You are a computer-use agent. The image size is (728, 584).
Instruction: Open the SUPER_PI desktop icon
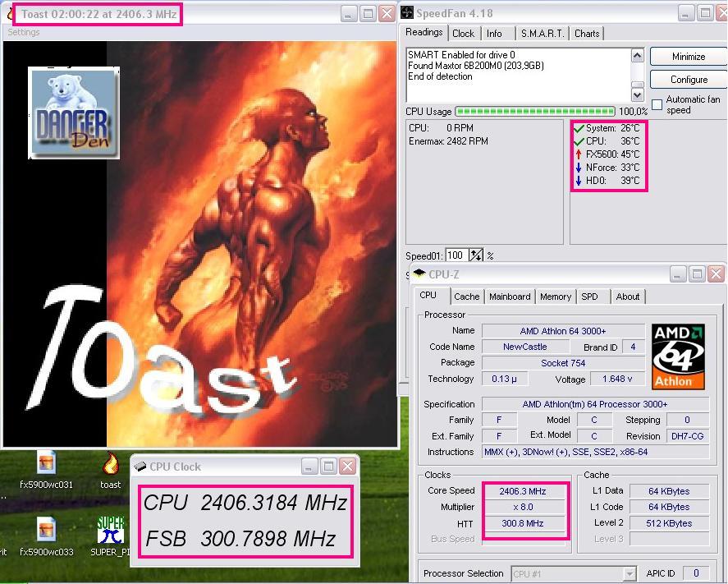click(111, 537)
